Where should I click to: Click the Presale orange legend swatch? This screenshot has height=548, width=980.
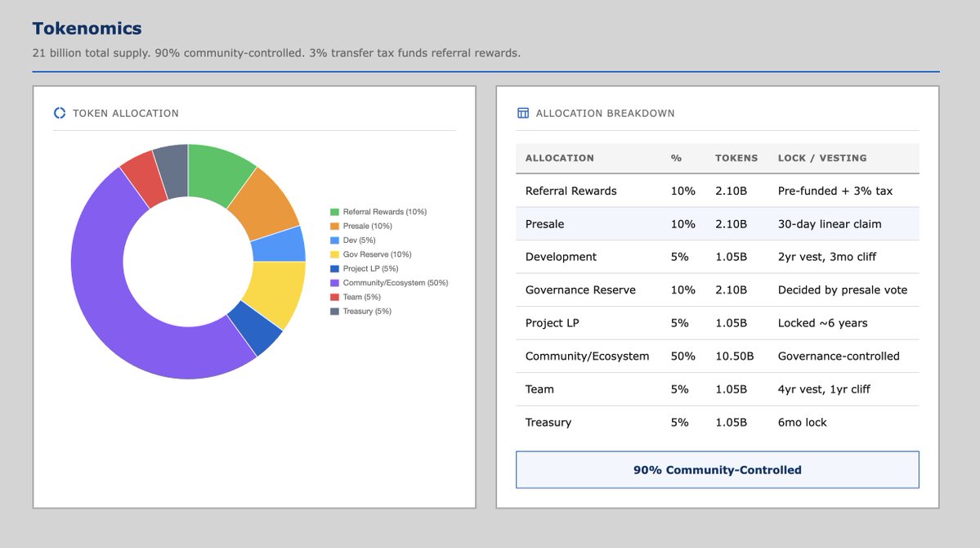click(334, 227)
